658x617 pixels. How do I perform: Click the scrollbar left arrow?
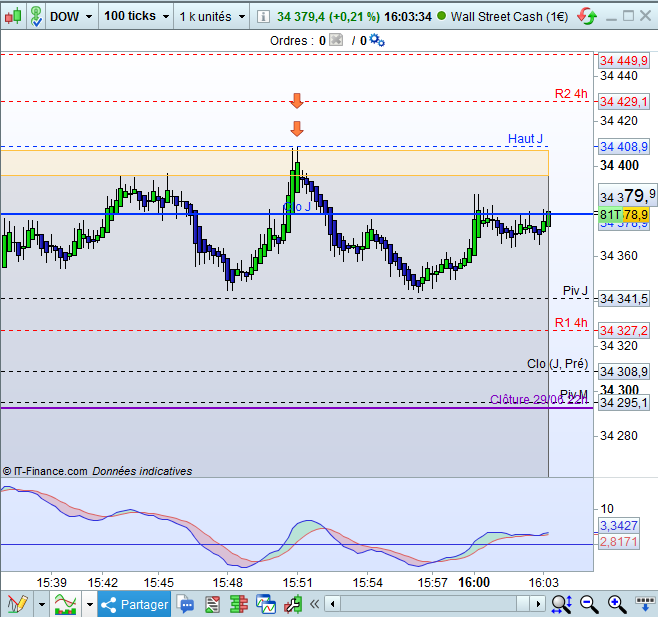click(x=333, y=604)
